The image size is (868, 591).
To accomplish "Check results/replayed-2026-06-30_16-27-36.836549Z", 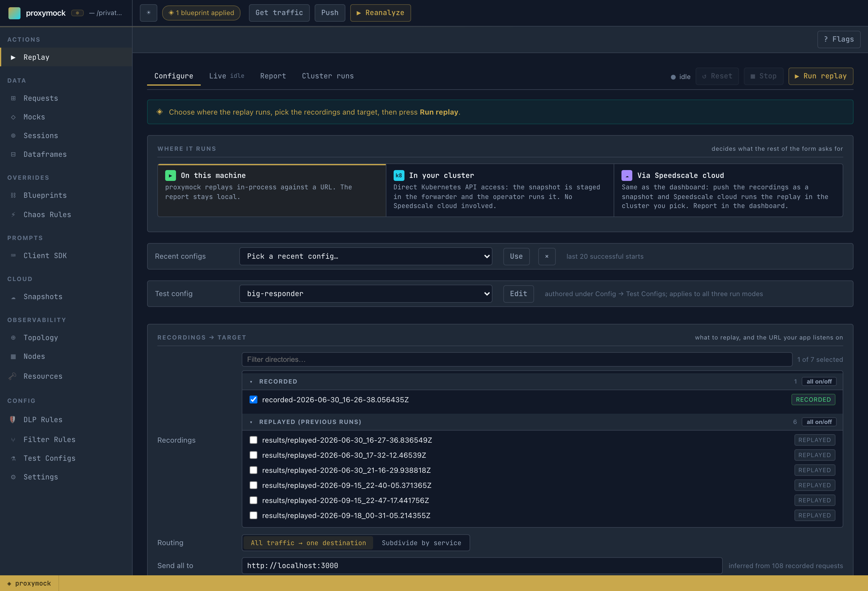I will tap(253, 440).
